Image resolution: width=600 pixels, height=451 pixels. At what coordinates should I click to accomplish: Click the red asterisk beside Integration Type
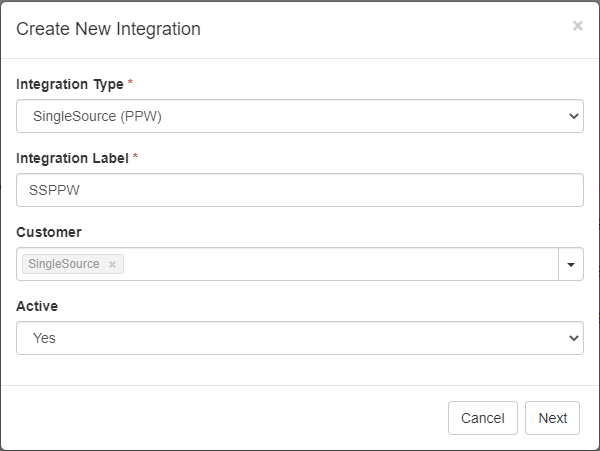click(130, 84)
